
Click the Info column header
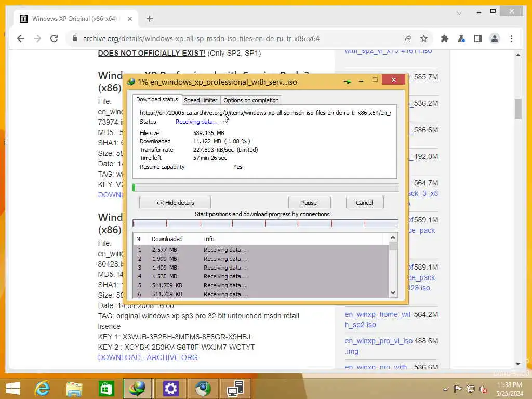209,239
